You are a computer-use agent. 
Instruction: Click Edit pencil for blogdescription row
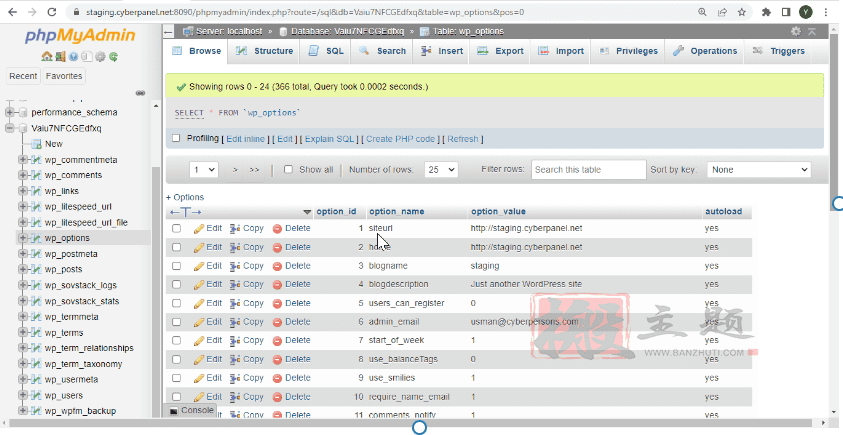199,284
